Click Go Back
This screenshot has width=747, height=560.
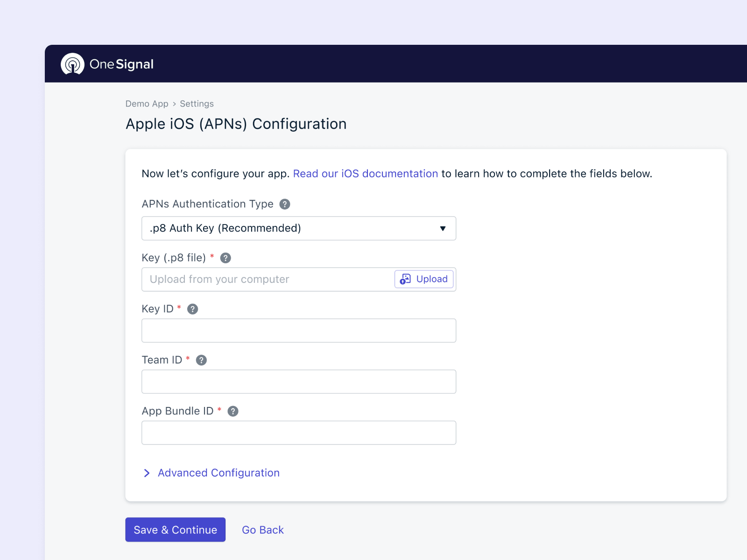pyautogui.click(x=262, y=530)
